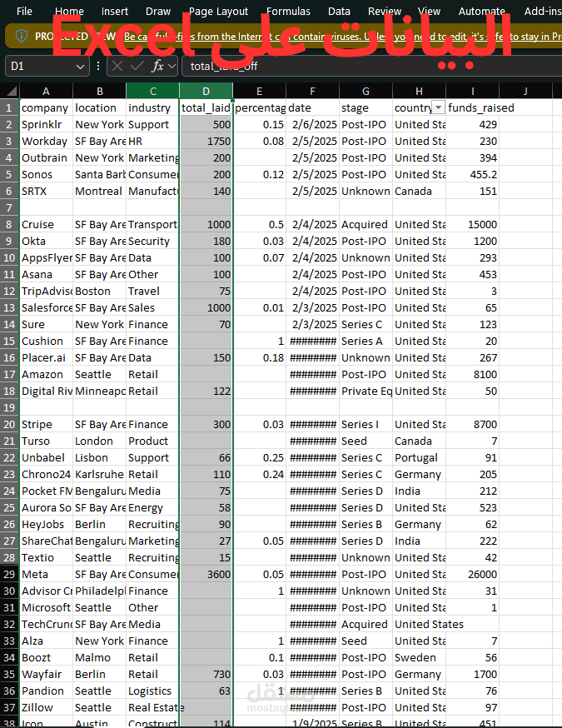
Task: Select column D header
Action: pyautogui.click(x=206, y=91)
